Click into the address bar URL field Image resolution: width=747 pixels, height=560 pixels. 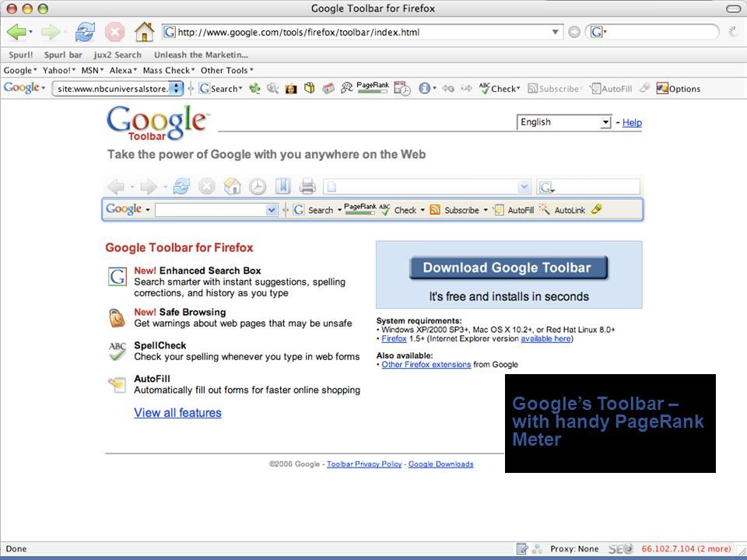click(x=362, y=33)
